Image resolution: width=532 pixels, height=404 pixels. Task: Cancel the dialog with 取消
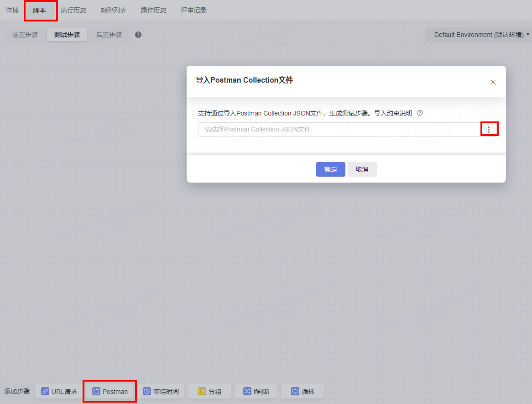[x=362, y=169]
